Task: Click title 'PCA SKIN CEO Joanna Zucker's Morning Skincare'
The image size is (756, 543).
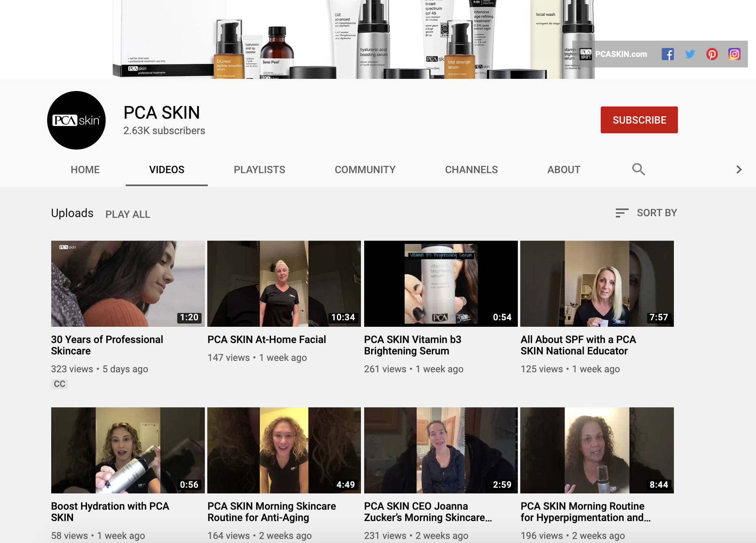Action: click(x=428, y=512)
